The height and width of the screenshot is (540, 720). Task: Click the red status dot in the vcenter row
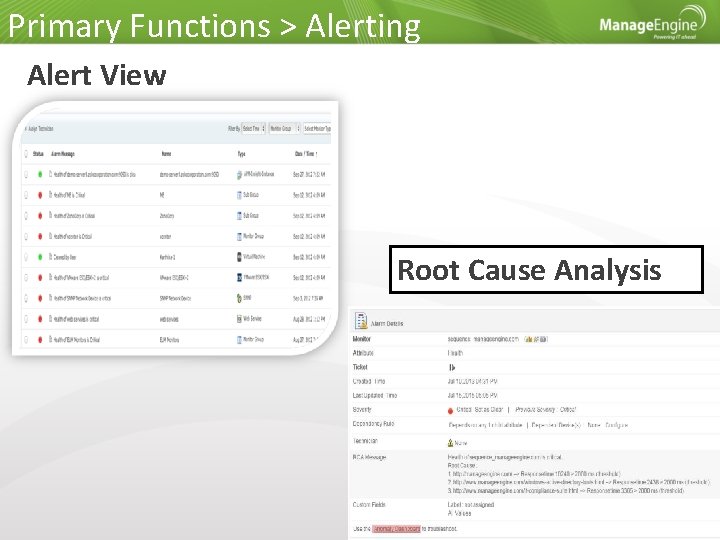40,236
